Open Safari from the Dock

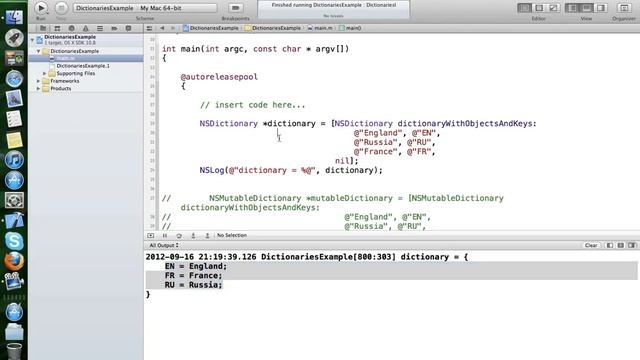[14, 79]
